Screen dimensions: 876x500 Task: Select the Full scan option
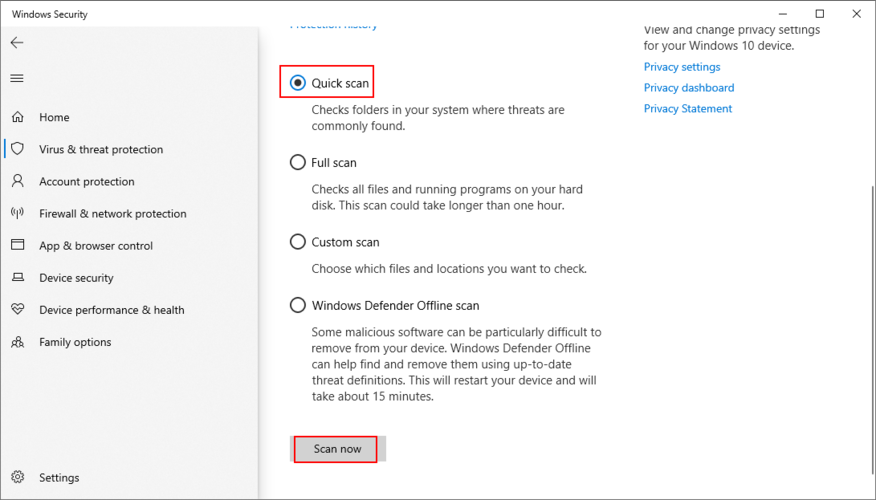tap(298, 162)
